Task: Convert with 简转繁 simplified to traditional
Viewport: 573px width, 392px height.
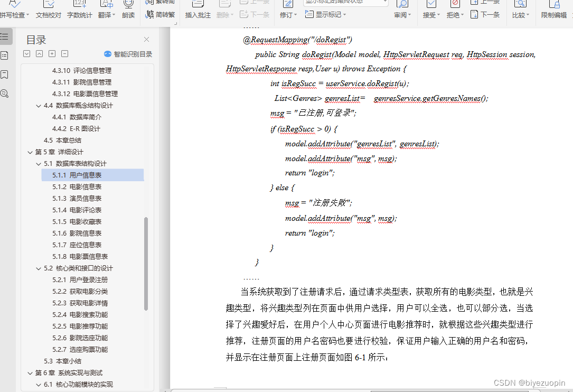Action: (x=161, y=15)
